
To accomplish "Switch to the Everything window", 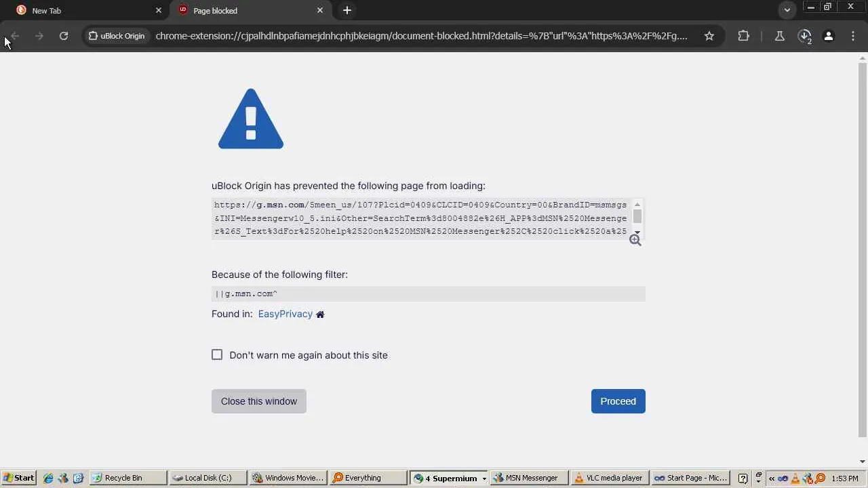I will coord(368,478).
